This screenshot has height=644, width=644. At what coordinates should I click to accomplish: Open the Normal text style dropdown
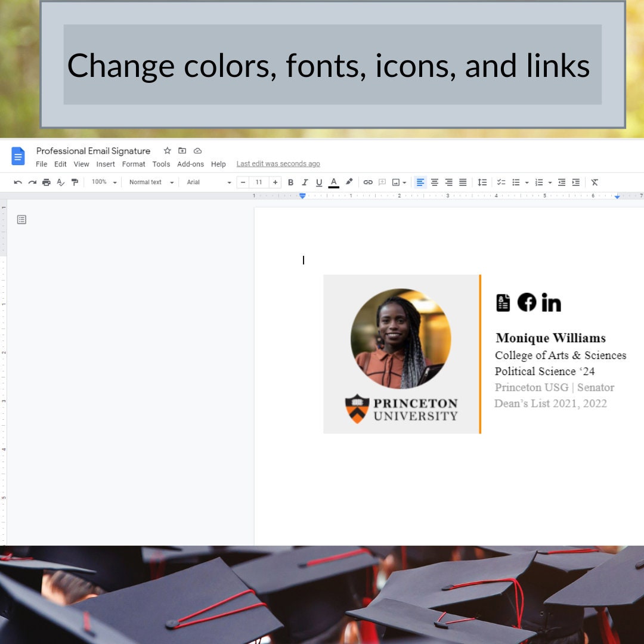click(151, 182)
